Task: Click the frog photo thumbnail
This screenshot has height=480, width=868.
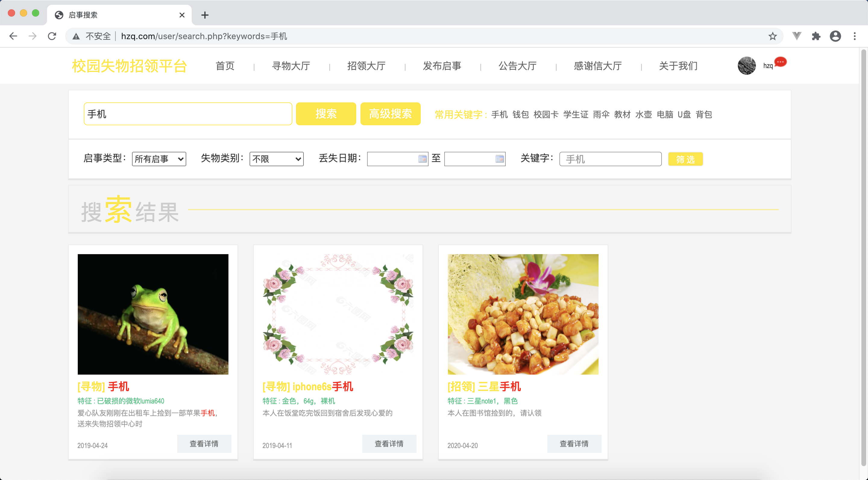Action: [153, 314]
